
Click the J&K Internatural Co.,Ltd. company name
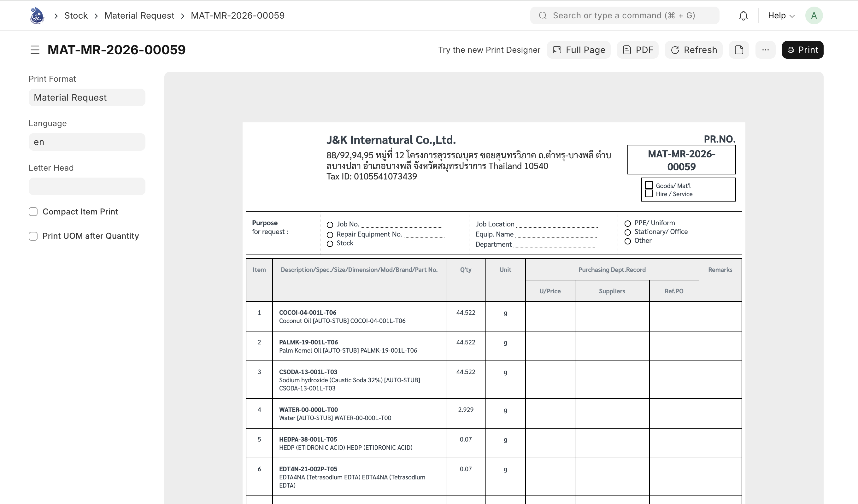tap(391, 140)
